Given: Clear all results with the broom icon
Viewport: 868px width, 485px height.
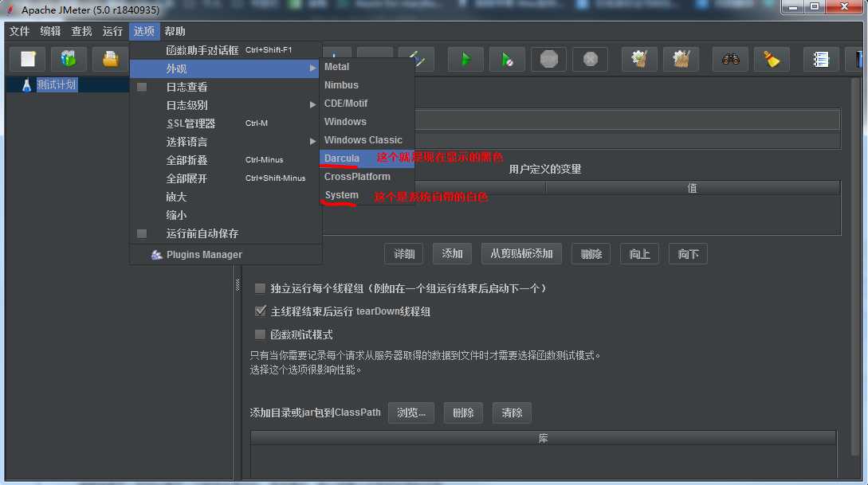Looking at the screenshot, I should click(x=770, y=59).
